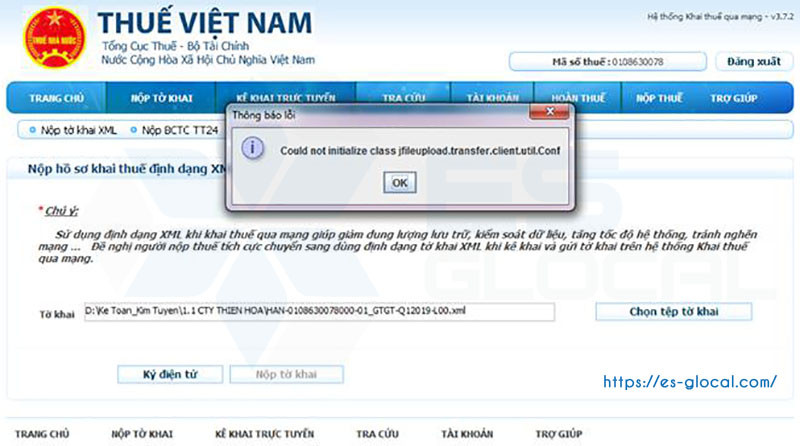Click footer link TRA CỨU
This screenshot has width=800, height=446.
click(377, 434)
